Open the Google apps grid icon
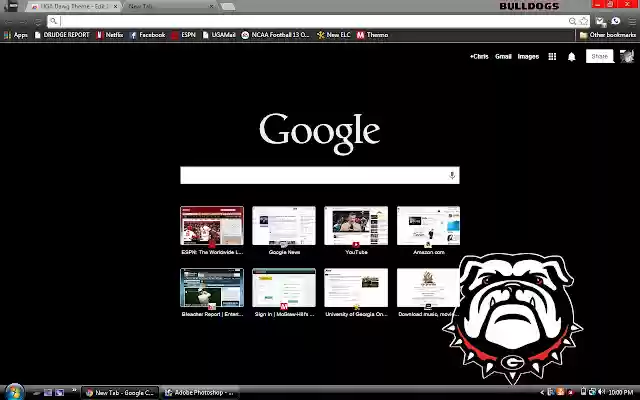The image size is (640, 400). tap(552, 57)
